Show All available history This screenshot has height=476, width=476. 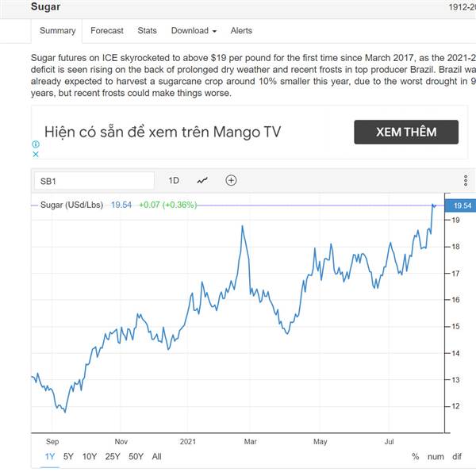pos(156,457)
